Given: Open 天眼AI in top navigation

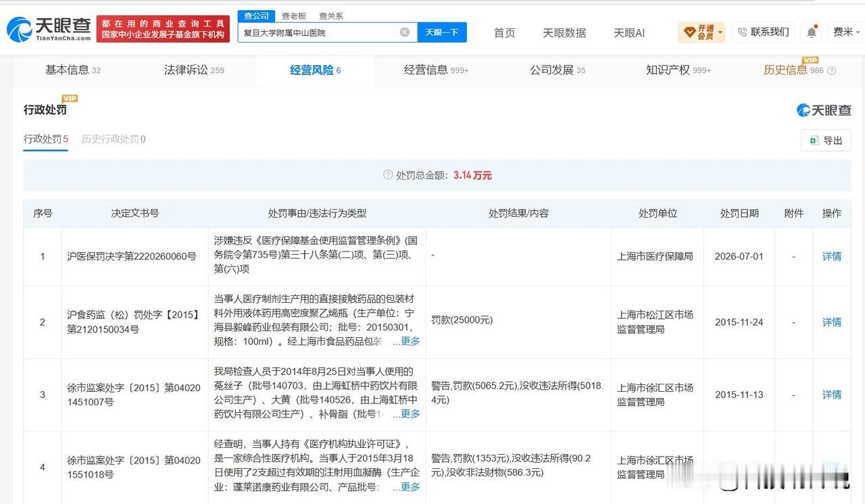Looking at the screenshot, I should point(629,32).
